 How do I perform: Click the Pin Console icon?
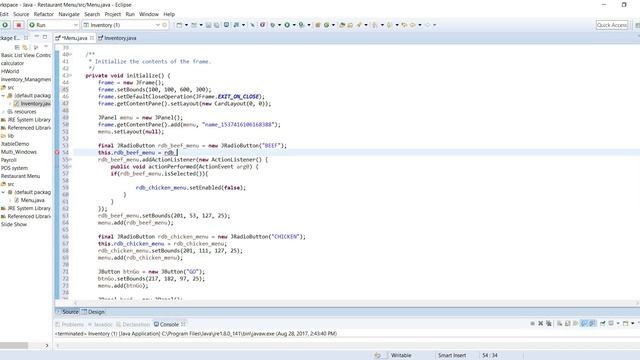click(603, 323)
